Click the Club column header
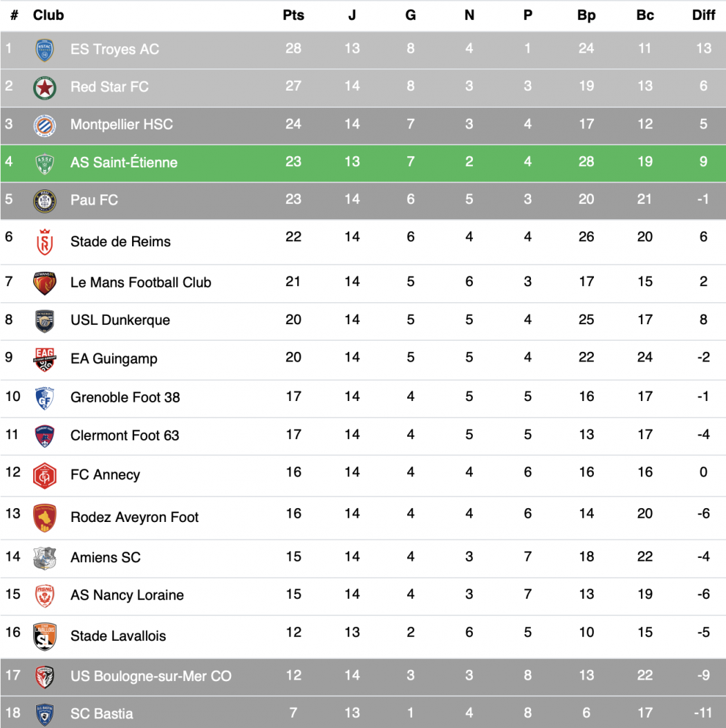Image resolution: width=726 pixels, height=728 pixels. click(48, 15)
